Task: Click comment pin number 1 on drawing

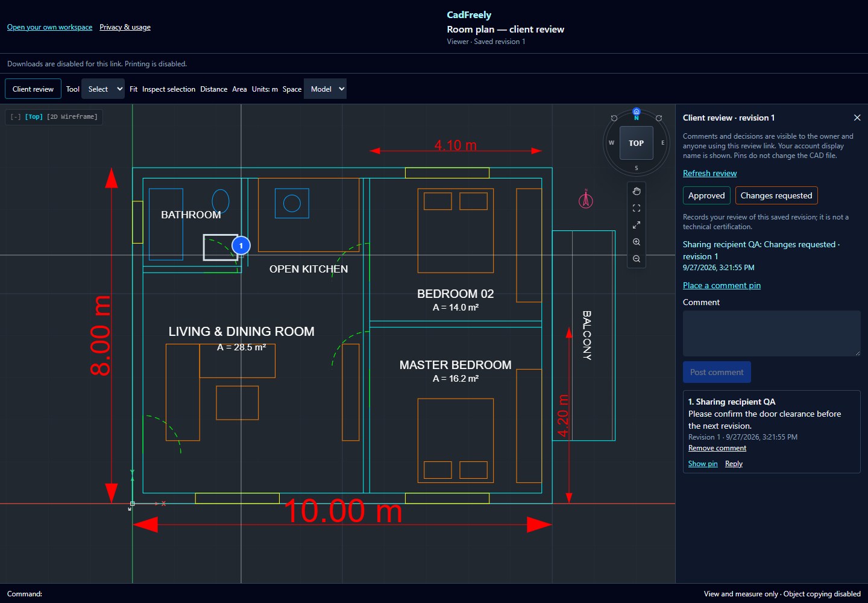Action: tap(241, 245)
